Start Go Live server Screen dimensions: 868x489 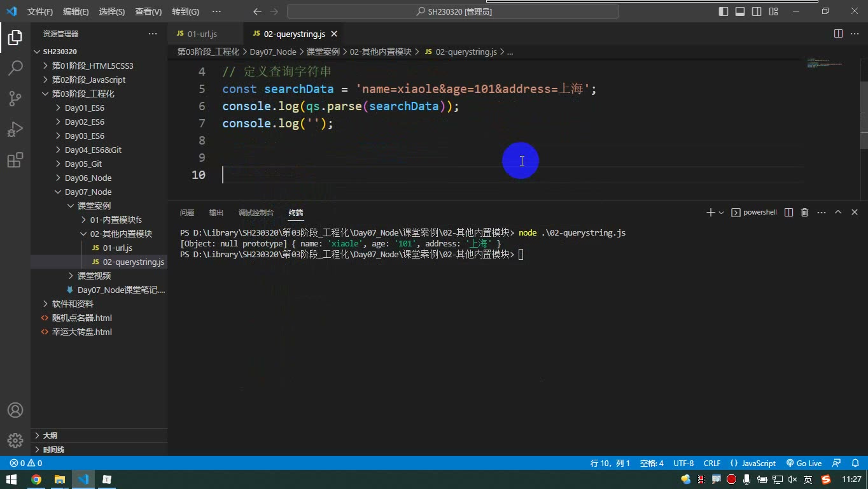pyautogui.click(x=804, y=464)
